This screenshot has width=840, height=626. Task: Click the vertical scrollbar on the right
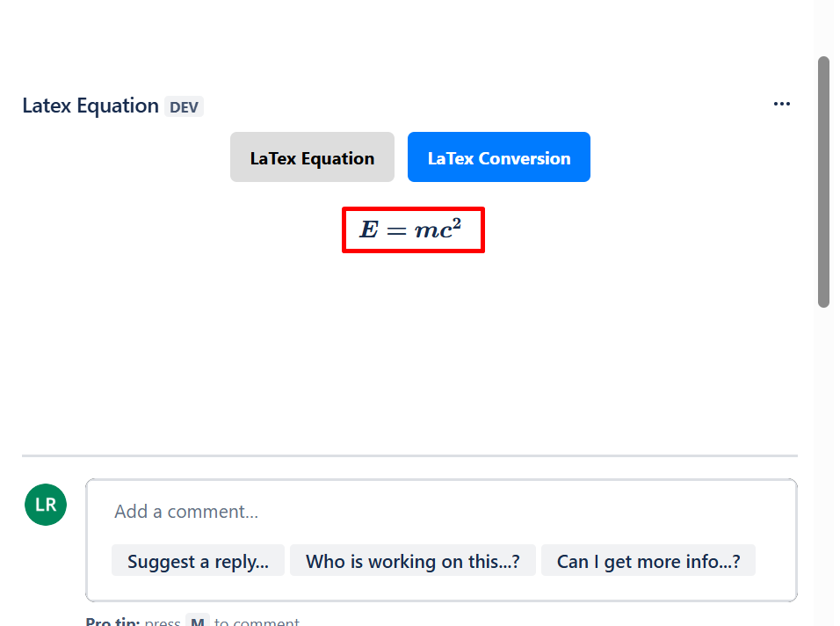(x=826, y=180)
